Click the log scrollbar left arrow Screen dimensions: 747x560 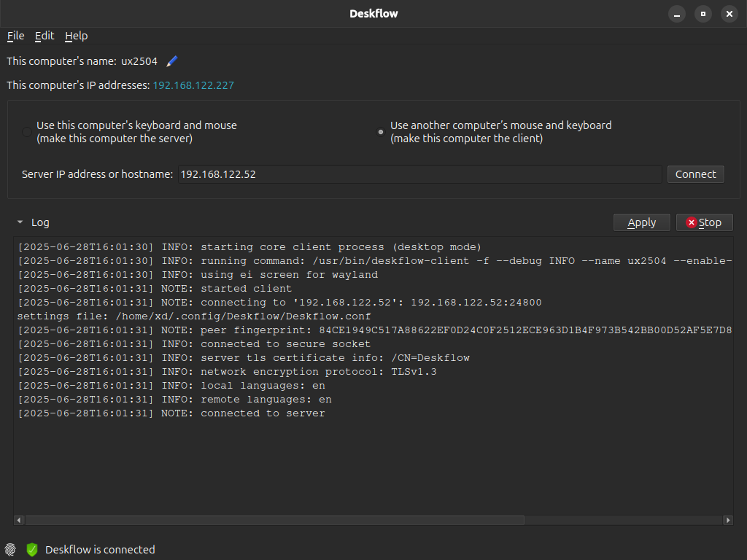pos(19,520)
